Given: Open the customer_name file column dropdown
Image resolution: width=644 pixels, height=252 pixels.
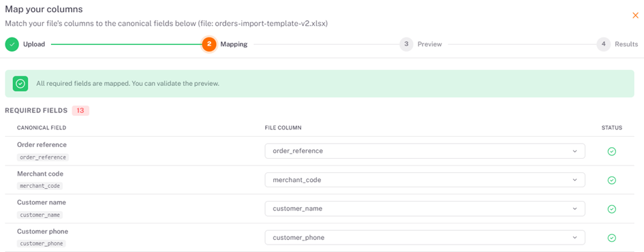Looking at the screenshot, I should pyautogui.click(x=425, y=208).
